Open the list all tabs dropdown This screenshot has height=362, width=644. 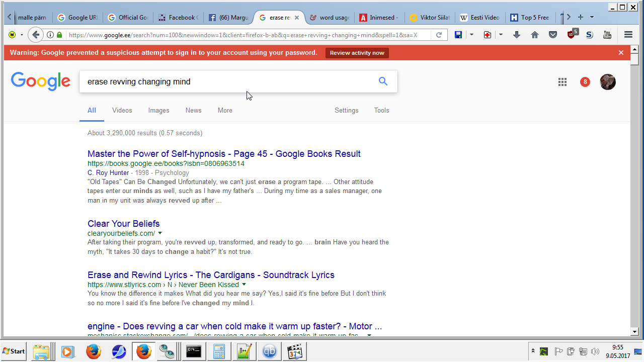(x=592, y=17)
